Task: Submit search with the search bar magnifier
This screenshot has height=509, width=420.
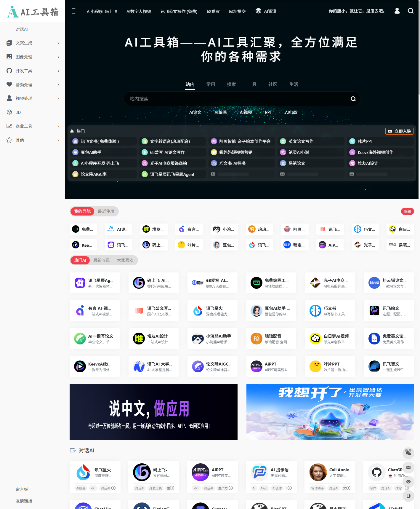Action: click(353, 99)
